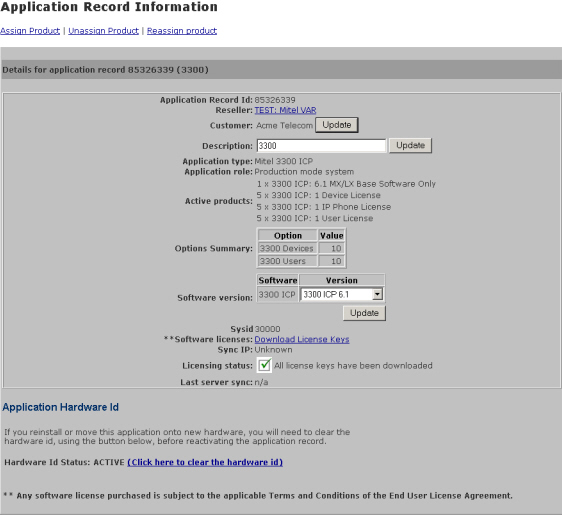Click the Application Hardware Id heading

(x=61, y=407)
